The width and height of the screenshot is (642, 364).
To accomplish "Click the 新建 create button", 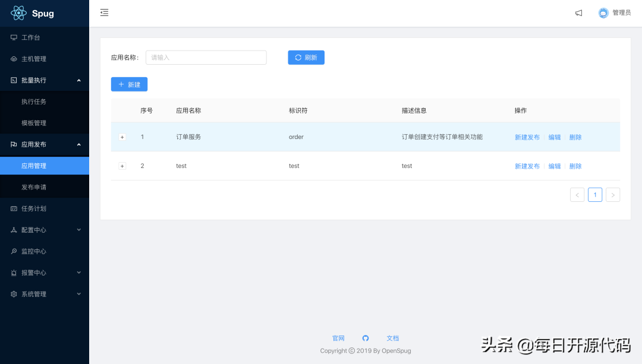I will 129,84.
